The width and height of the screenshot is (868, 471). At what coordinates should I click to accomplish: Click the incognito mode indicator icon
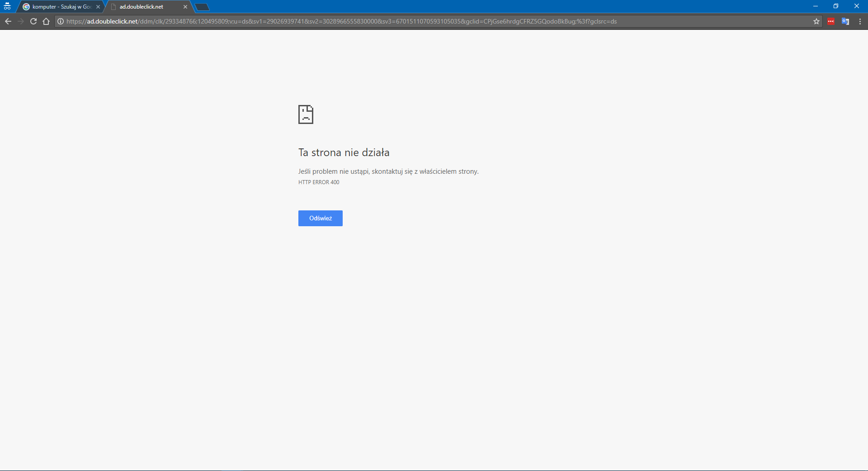(x=7, y=6)
